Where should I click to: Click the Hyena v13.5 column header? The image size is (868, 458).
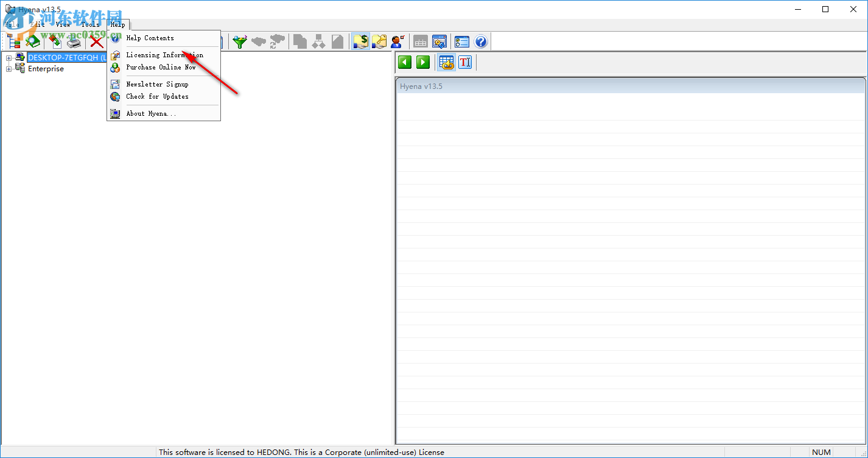click(x=631, y=86)
